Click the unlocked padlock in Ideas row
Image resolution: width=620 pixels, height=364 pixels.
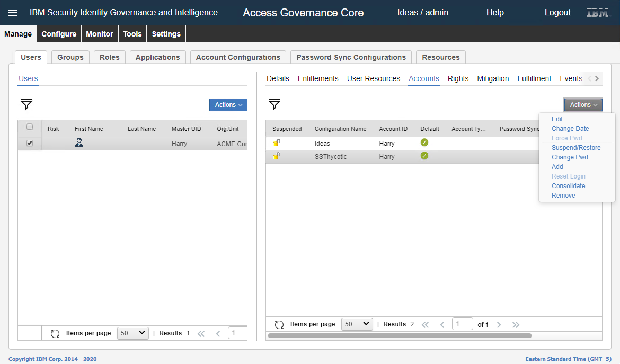[277, 143]
